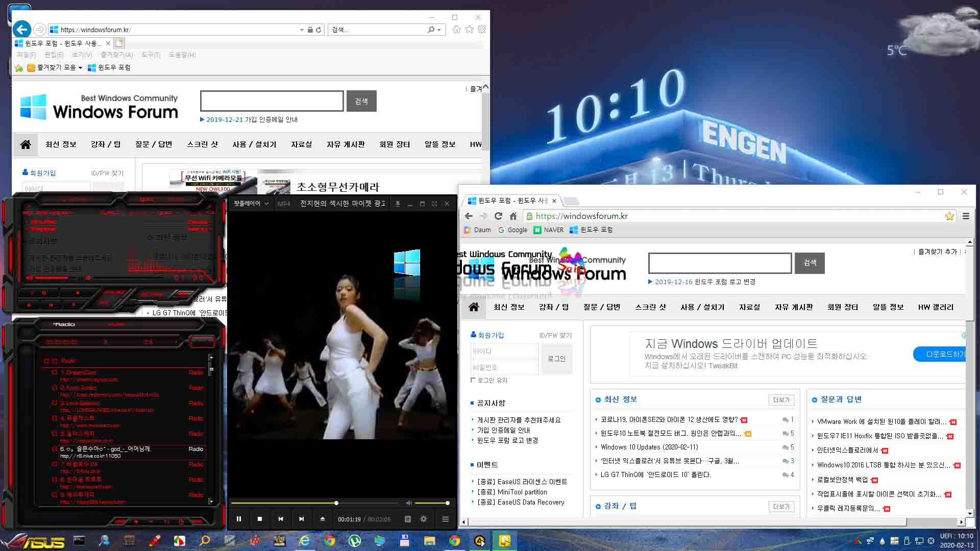Open Chrome hamburger menu
Screen dimensions: 980x551
point(966,216)
